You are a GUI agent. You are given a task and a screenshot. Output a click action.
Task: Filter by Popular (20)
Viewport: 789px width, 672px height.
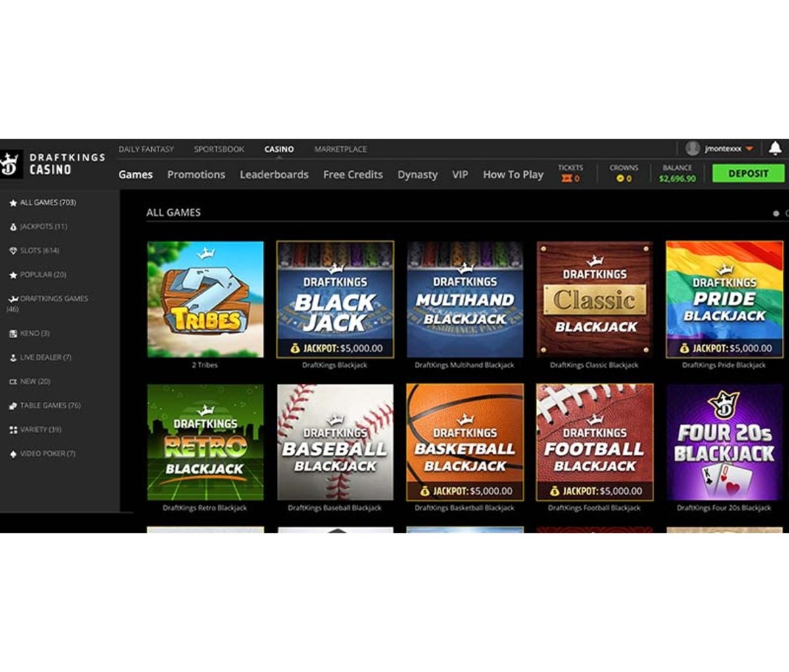[x=43, y=275]
